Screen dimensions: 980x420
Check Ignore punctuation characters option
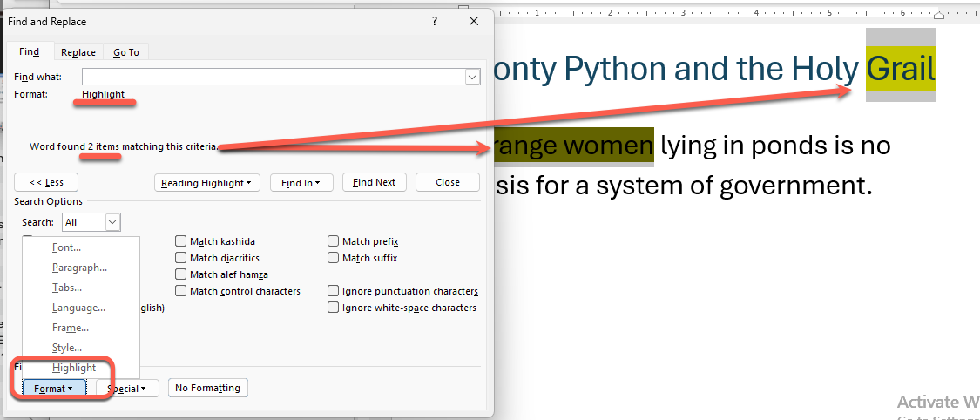click(334, 291)
